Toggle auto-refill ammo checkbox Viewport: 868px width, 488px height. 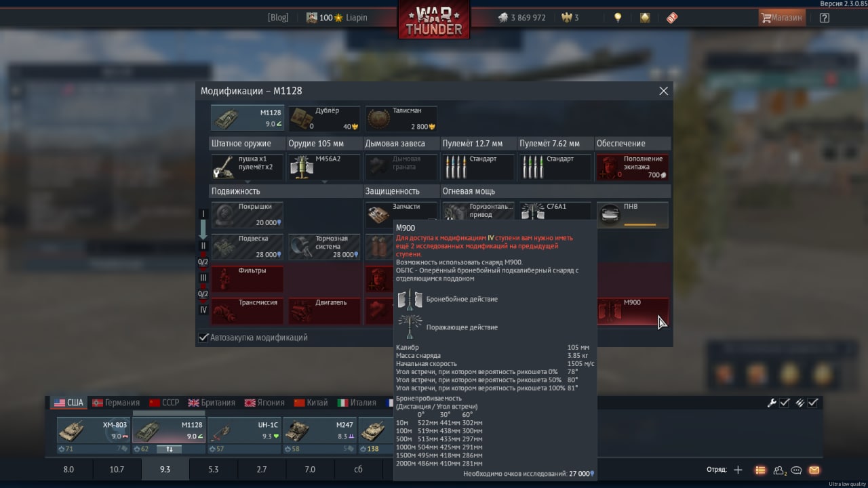tap(813, 403)
